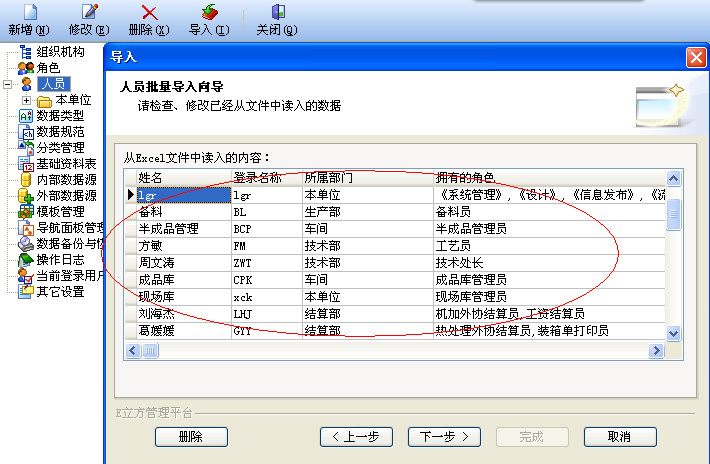Image resolution: width=710 pixels, height=464 pixels.
Task: Collapse the 人员 tree node
Action: pyautogui.click(x=7, y=84)
